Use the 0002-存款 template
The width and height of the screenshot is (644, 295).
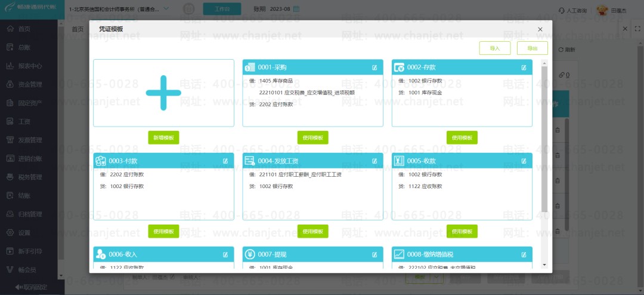[462, 137]
